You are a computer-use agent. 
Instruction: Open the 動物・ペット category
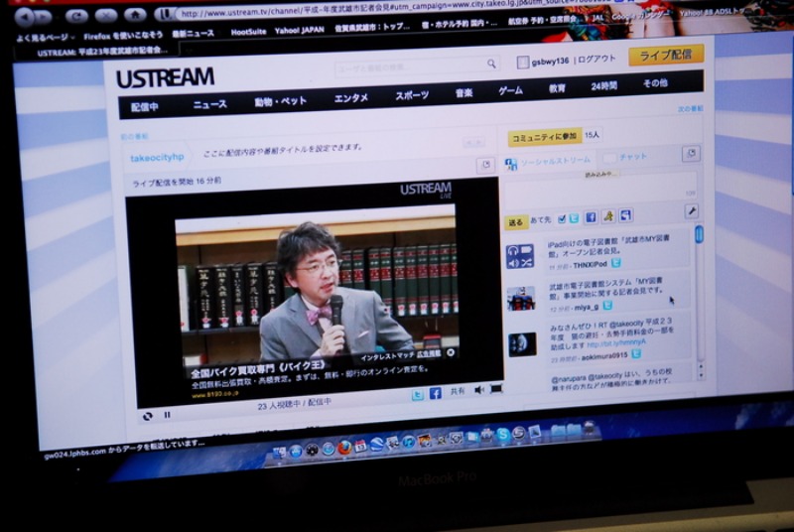pos(281,102)
